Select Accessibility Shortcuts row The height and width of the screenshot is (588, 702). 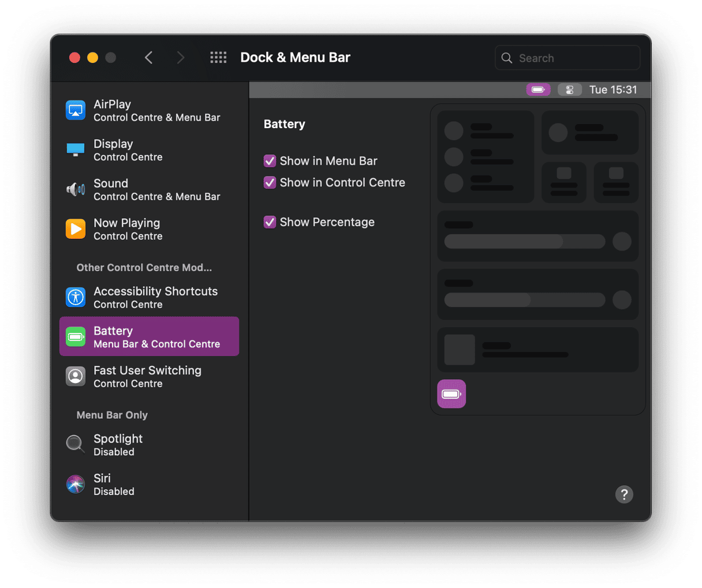(149, 297)
